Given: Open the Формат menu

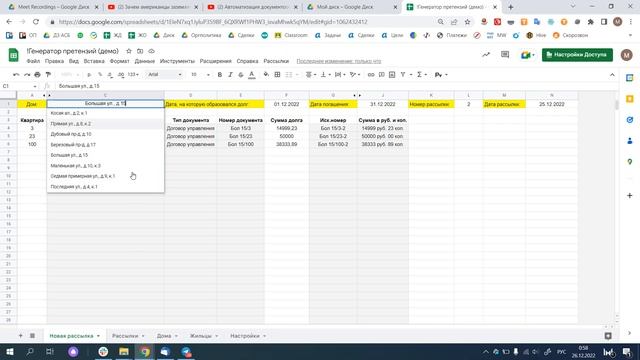Looking at the screenshot, I should (x=119, y=61).
